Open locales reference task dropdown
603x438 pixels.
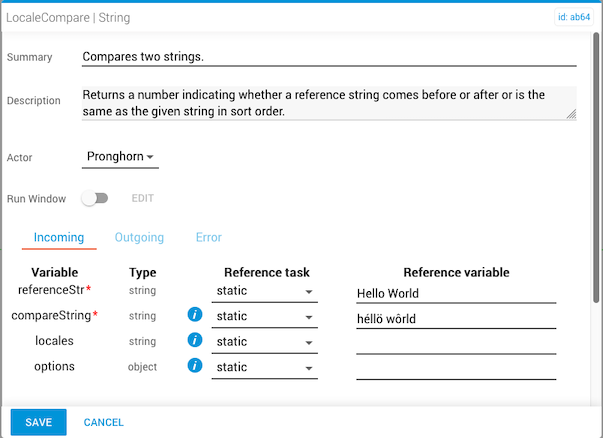coord(265,342)
